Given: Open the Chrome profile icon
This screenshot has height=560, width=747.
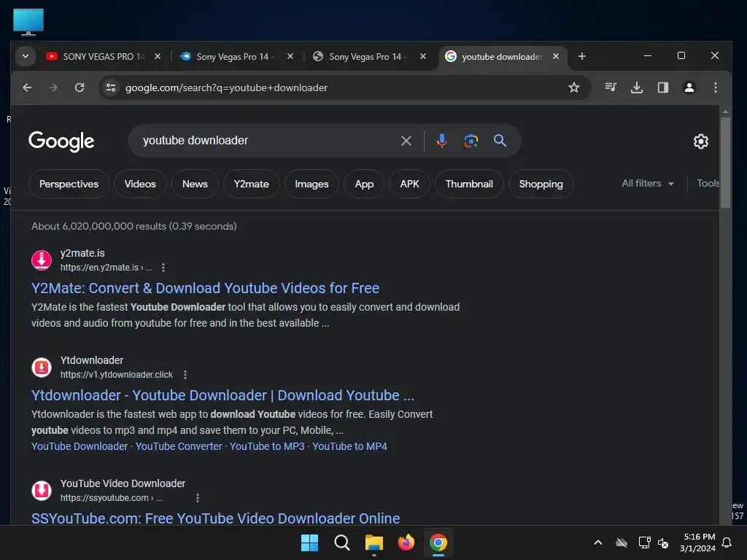Looking at the screenshot, I should click(689, 87).
